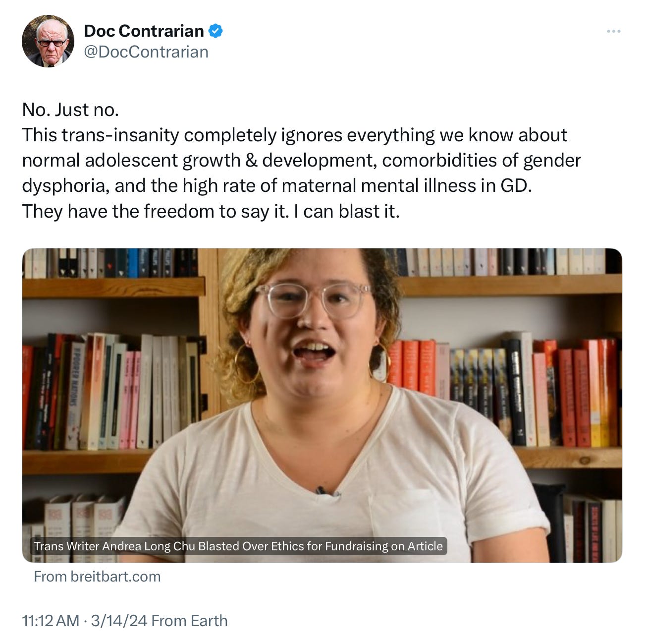This screenshot has height=644, width=646.
Task: Click the 'No. Just no.' opening line
Action: 70,110
